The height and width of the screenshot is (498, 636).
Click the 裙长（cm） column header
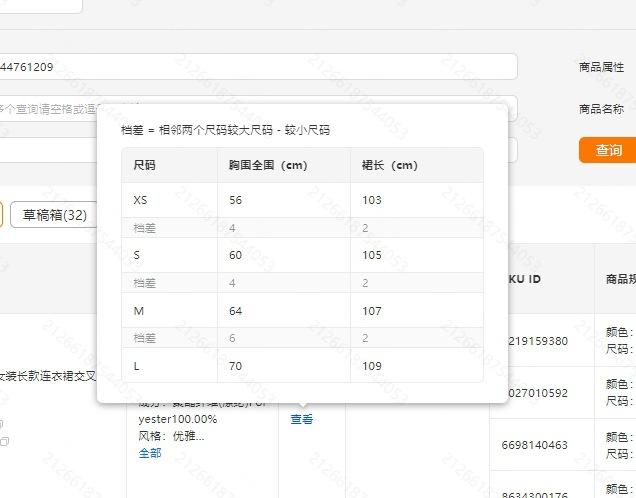389,165
